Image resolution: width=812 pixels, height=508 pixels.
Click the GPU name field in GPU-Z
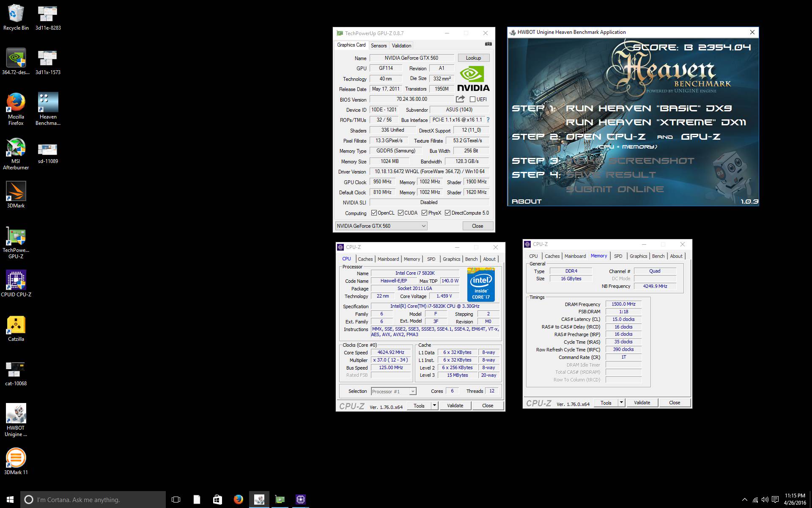(411, 58)
